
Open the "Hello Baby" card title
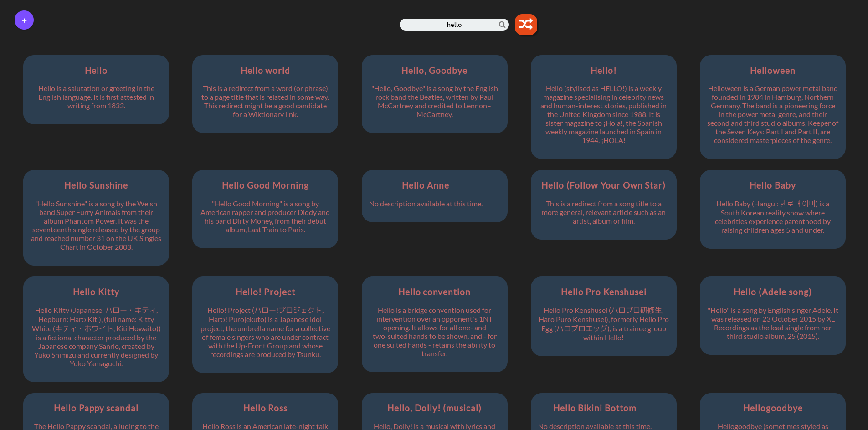pos(773,185)
